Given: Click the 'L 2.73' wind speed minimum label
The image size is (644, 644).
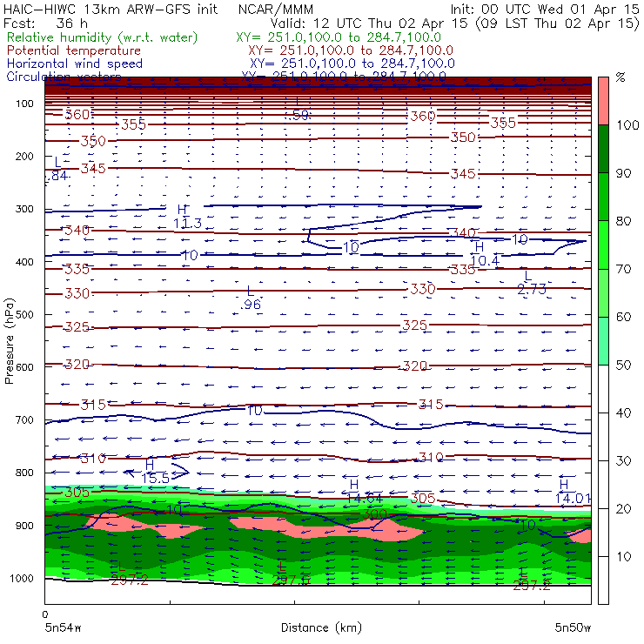Looking at the screenshot, I should pyautogui.click(x=531, y=283).
